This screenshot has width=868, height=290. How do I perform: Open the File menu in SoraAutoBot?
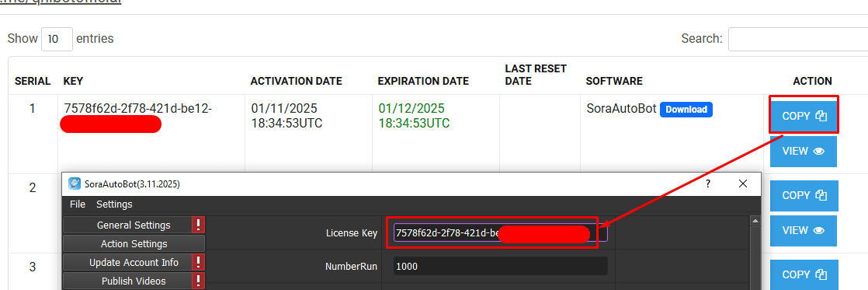(x=78, y=204)
